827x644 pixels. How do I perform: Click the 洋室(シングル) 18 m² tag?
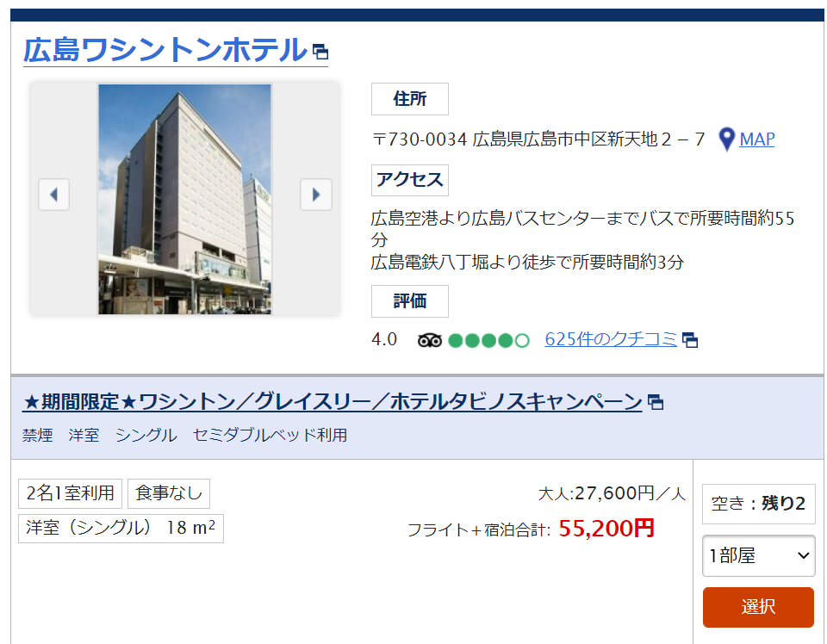121,528
